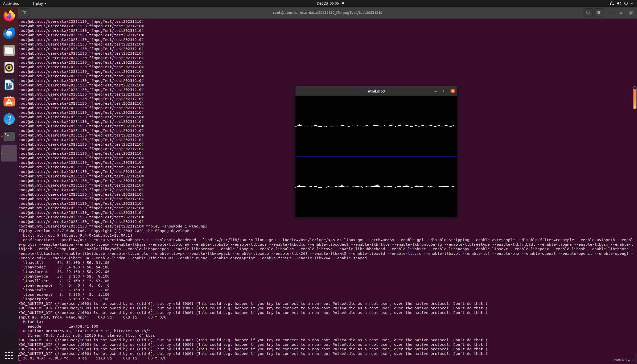Open the Files manager dock icon
The width and height of the screenshot is (637, 364).
(9, 50)
